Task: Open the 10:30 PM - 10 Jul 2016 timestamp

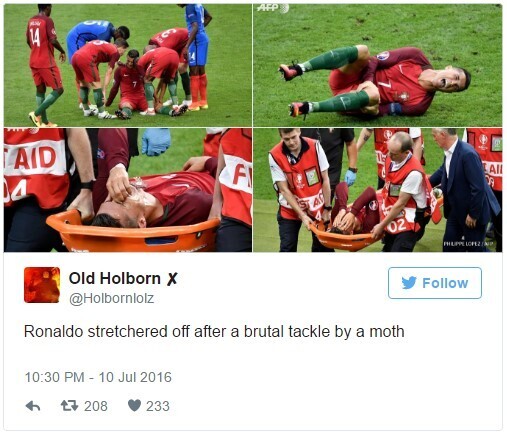Action: point(98,377)
